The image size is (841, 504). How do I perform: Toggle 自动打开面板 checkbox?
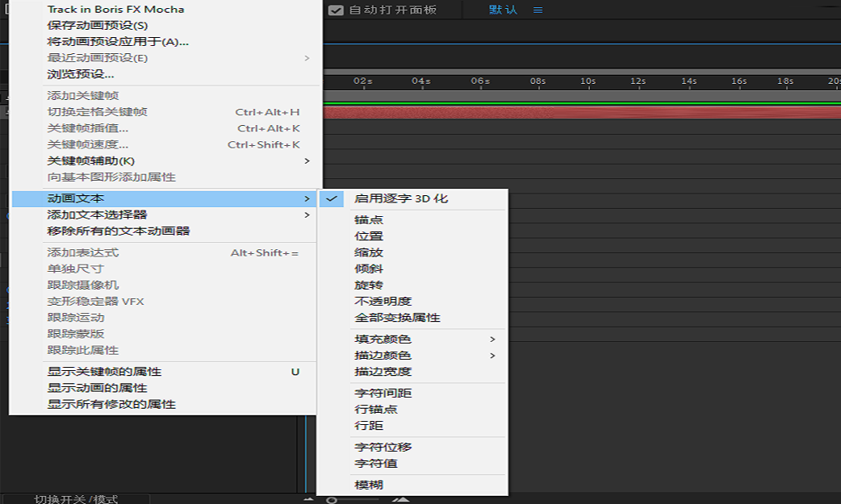(x=336, y=10)
